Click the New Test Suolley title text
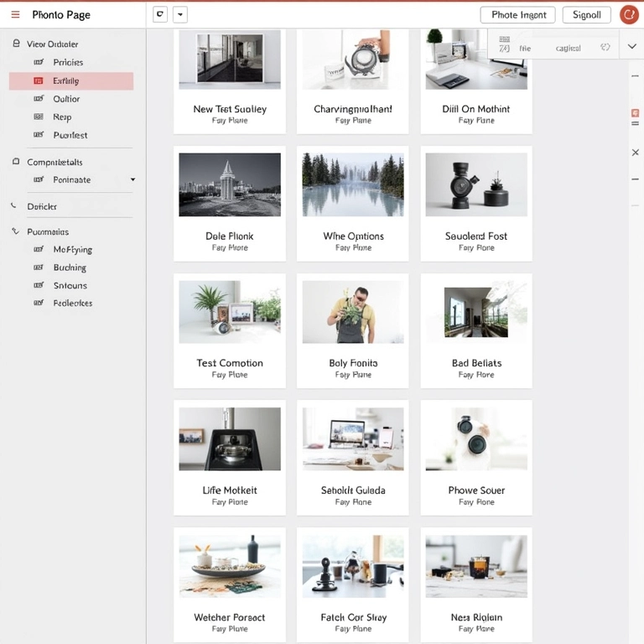 [230, 109]
